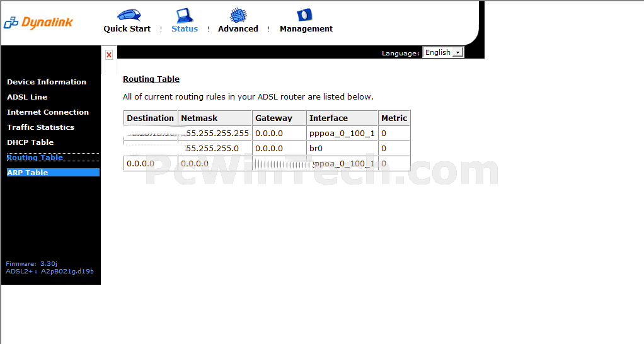Click the Interface column header
Viewport: 644px width, 344px height.
328,118
